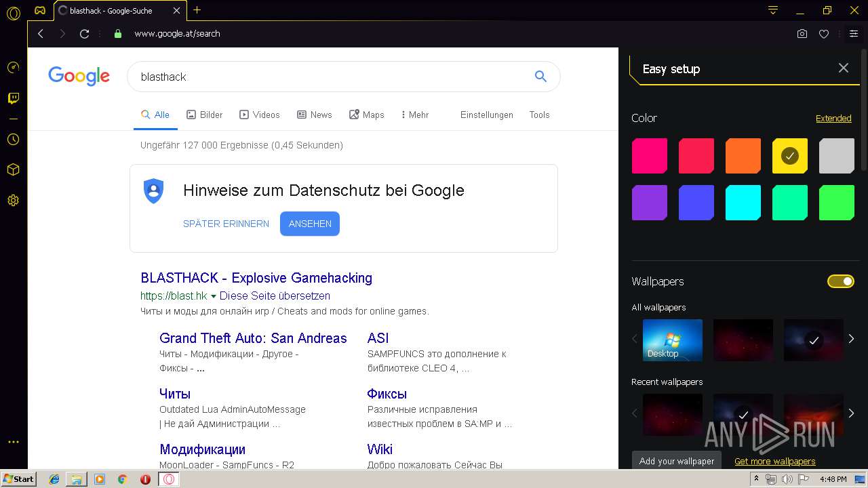Take a snapshot with camera icon
The width and height of the screenshot is (868, 488).
(802, 33)
